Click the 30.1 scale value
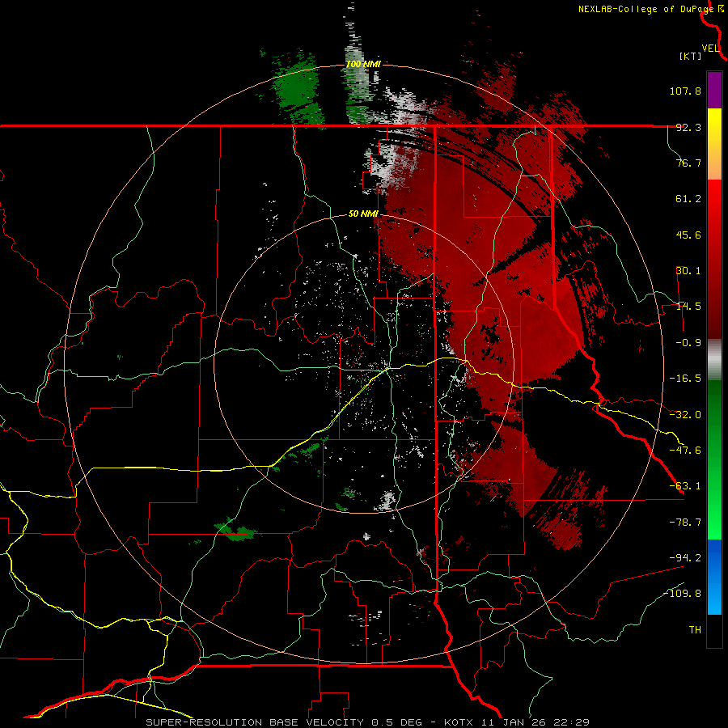 (x=688, y=271)
